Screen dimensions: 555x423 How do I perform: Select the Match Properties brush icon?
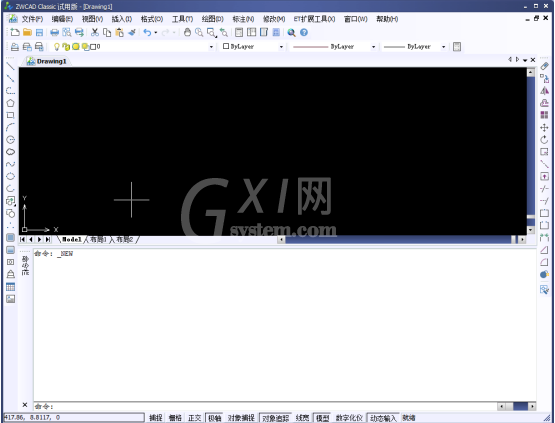click(x=132, y=33)
